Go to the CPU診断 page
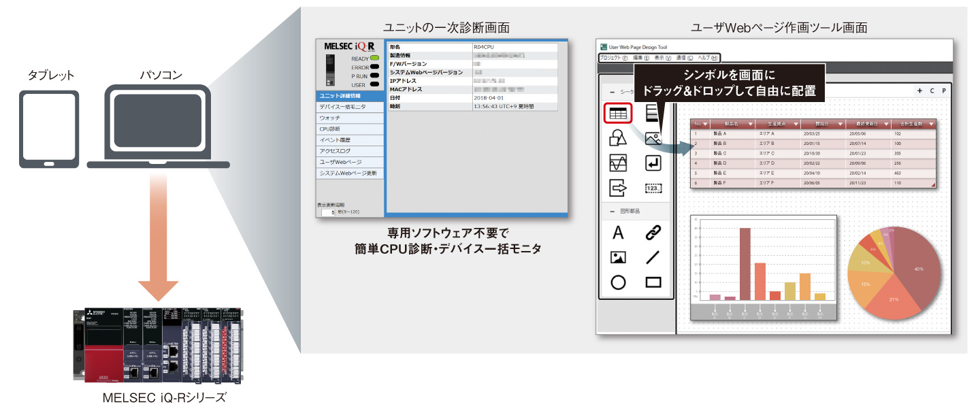Screen dimensions: 980x415 (350, 129)
